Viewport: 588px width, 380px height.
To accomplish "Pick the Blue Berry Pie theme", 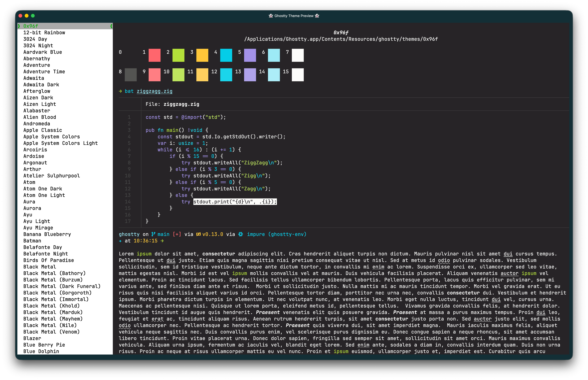I will pyautogui.click(x=44, y=345).
